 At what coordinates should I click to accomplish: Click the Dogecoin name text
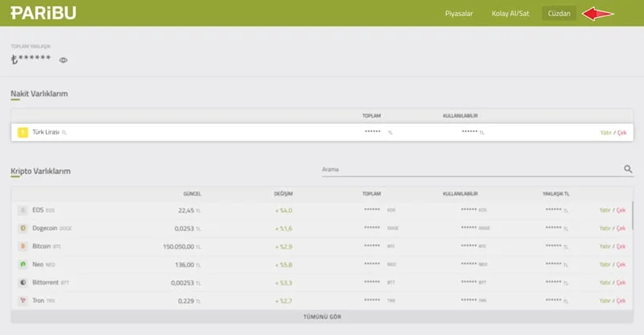[45, 228]
